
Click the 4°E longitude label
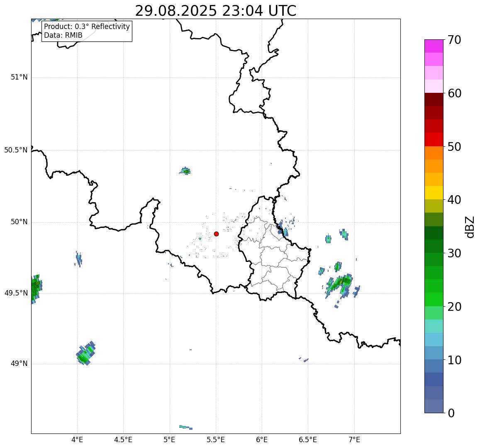[77, 440]
